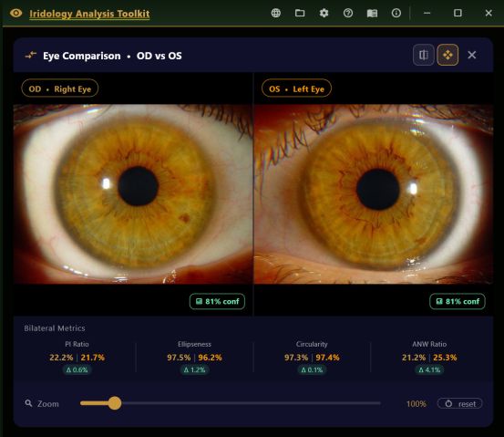Click the Circularity label
Image resolution: width=504 pixels, height=437 pixels.
(312, 344)
